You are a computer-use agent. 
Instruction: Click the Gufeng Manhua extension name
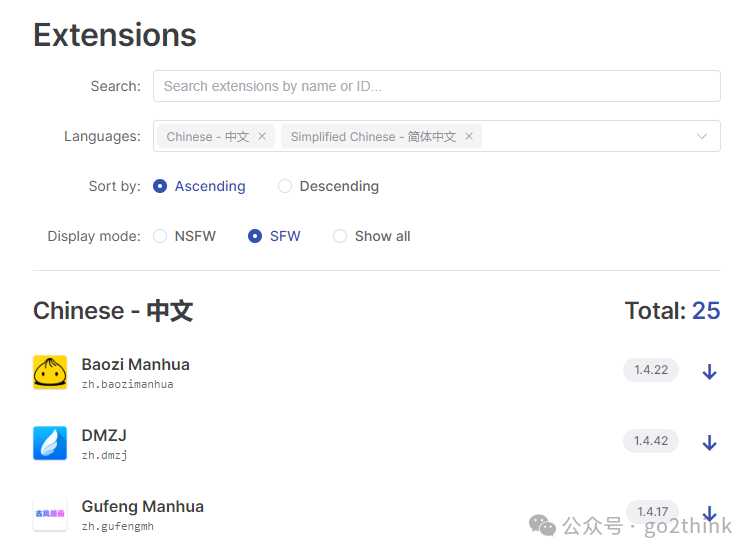[x=143, y=506]
